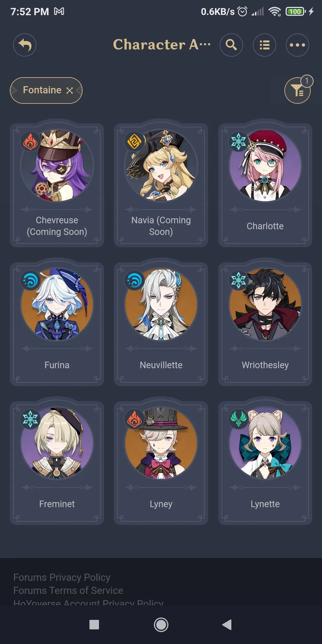Open the list view menu icon
Screen dimensions: 322x644
[x=264, y=45]
